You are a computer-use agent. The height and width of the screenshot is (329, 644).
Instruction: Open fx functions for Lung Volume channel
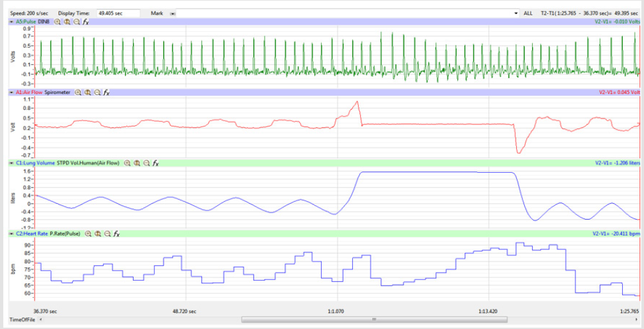coord(156,163)
